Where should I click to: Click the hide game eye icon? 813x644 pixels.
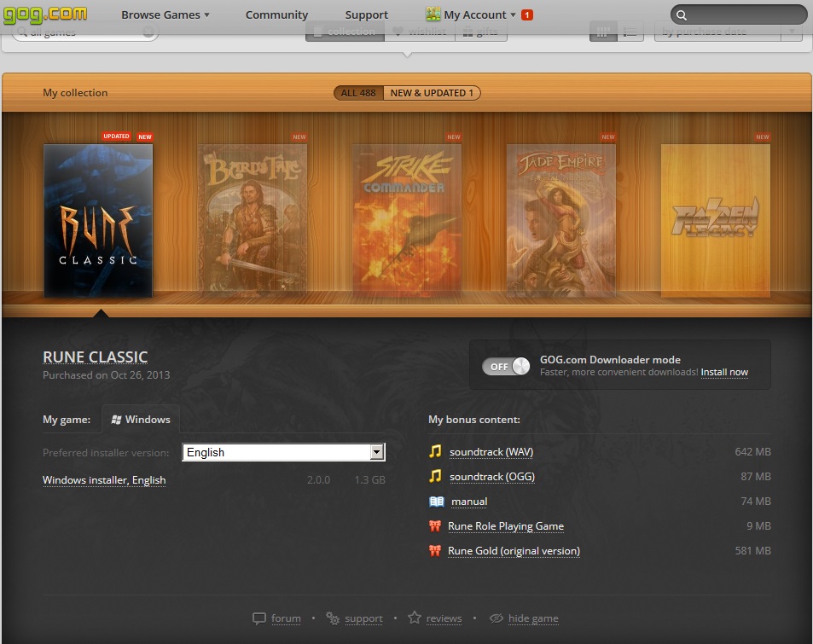coord(497,618)
